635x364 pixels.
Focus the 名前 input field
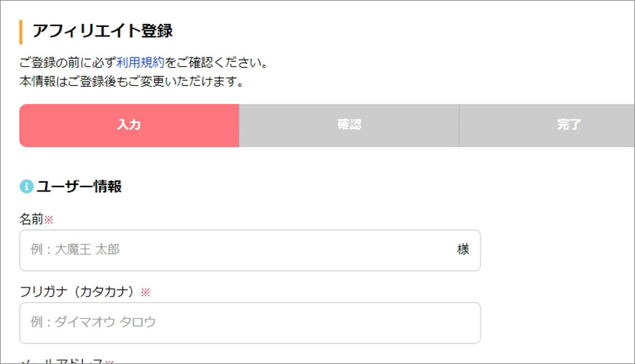pos(250,250)
